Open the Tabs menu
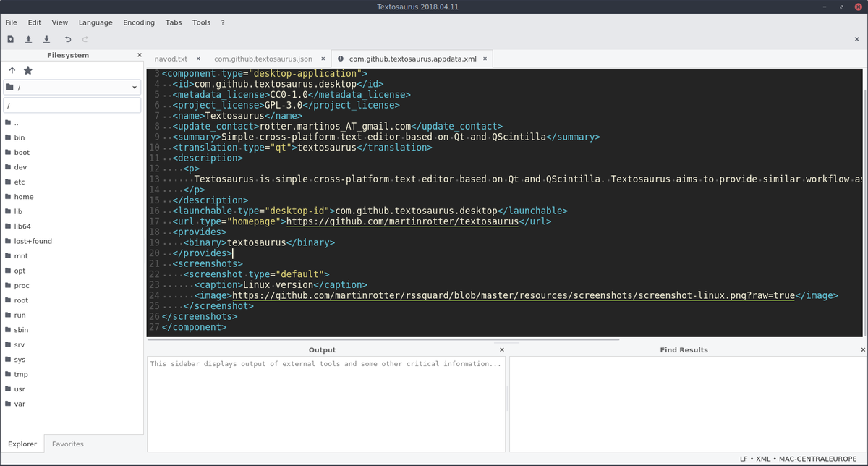The image size is (868, 466). [x=174, y=22]
